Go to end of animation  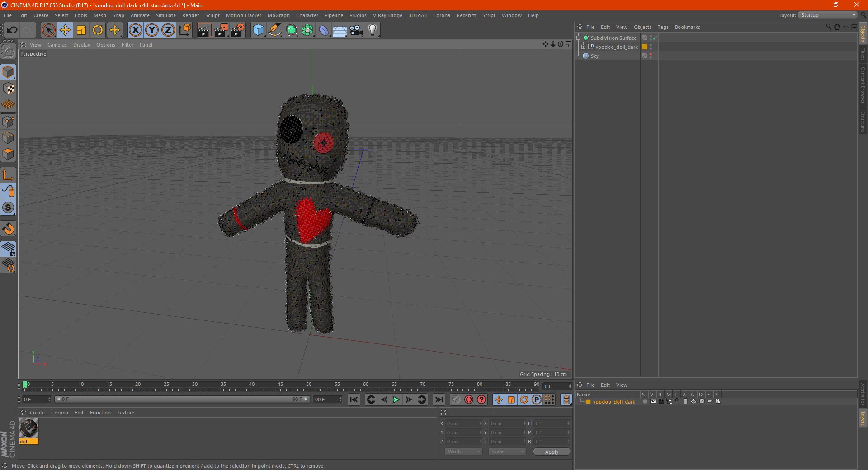(x=439, y=399)
